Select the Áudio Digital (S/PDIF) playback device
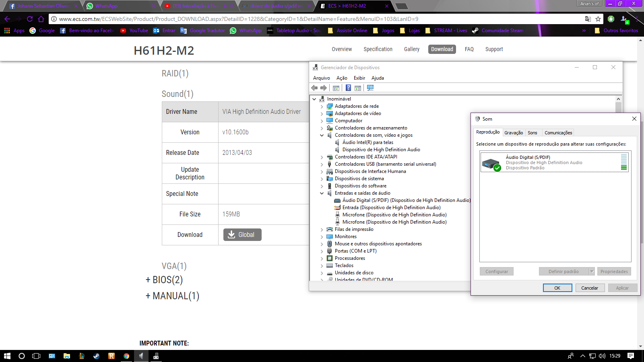 coord(555,162)
